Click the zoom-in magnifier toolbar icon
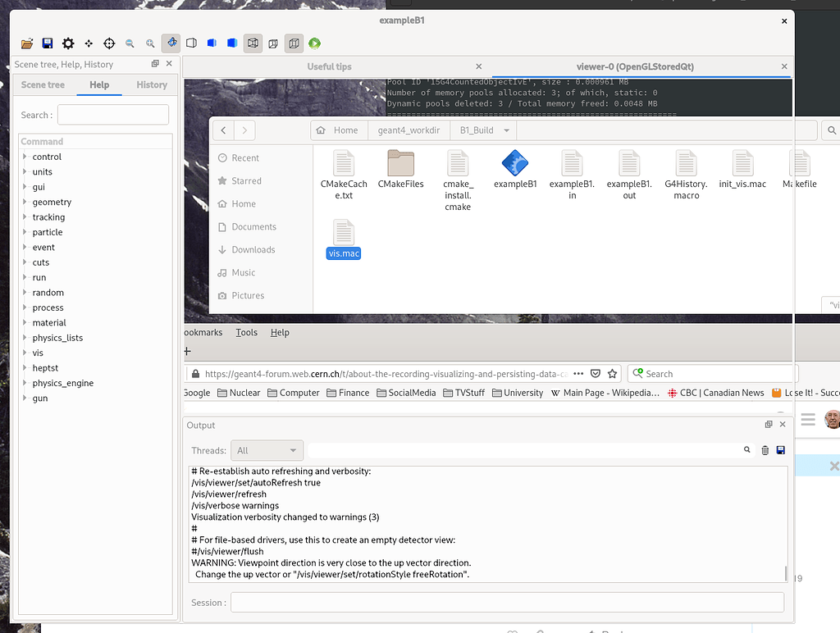Image resolution: width=840 pixels, height=633 pixels. point(151,43)
